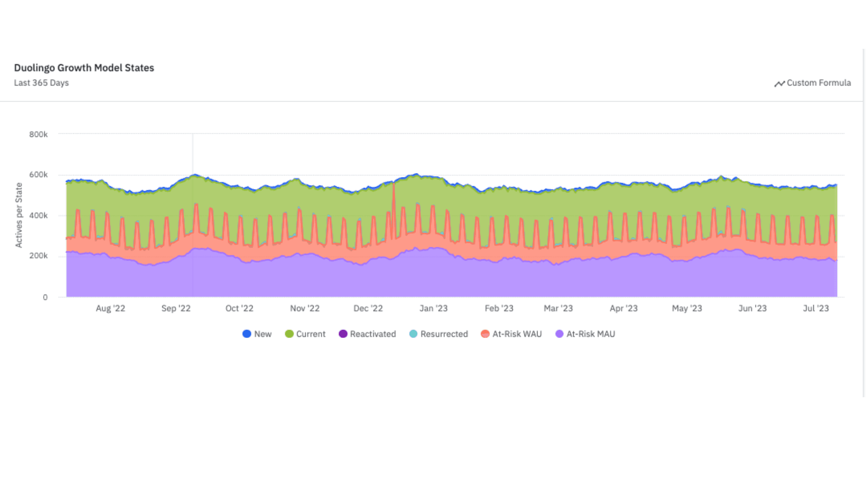Click the purple Reactivated legend dot

coord(343,333)
